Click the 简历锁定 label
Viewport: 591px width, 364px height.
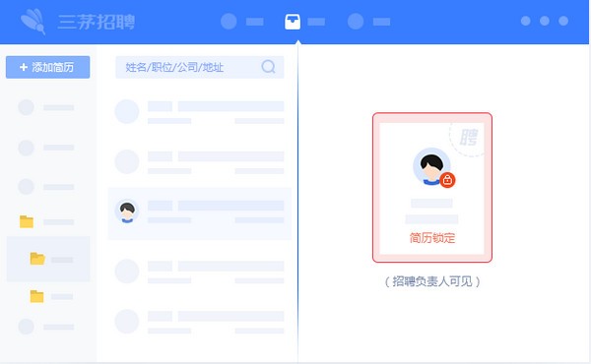(432, 238)
